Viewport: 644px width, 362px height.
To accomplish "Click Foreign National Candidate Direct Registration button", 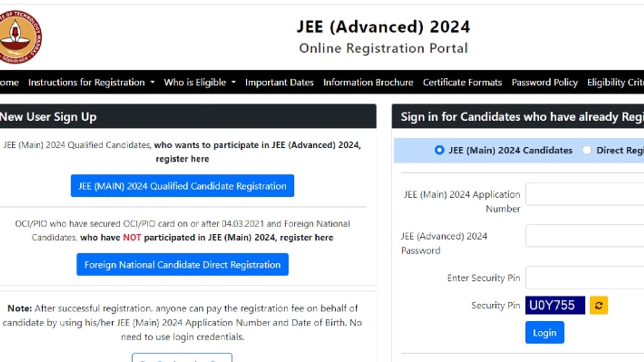I will 182,264.
